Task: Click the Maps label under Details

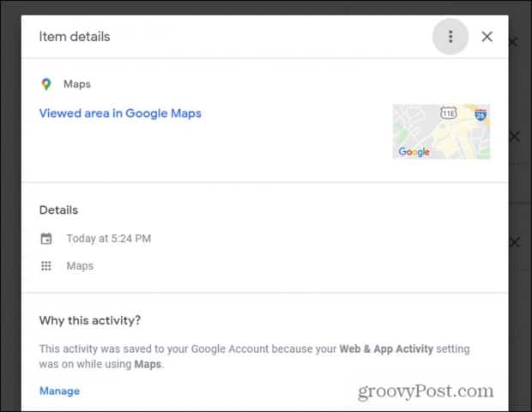Action: [80, 266]
